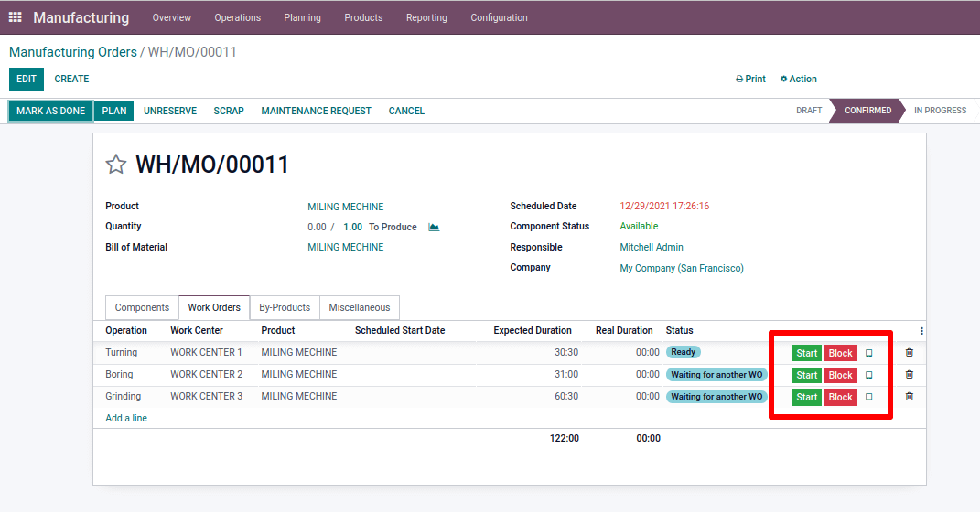Delete the Turning work order row

click(909, 353)
